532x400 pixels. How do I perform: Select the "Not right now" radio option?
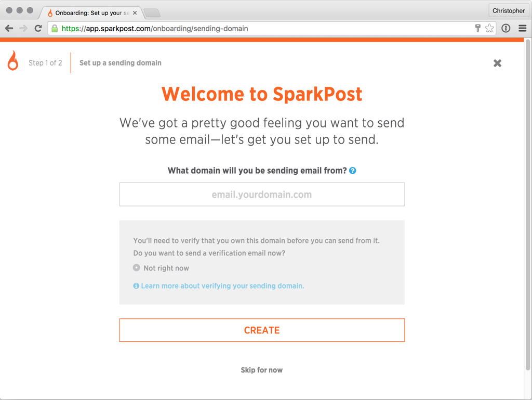(137, 268)
